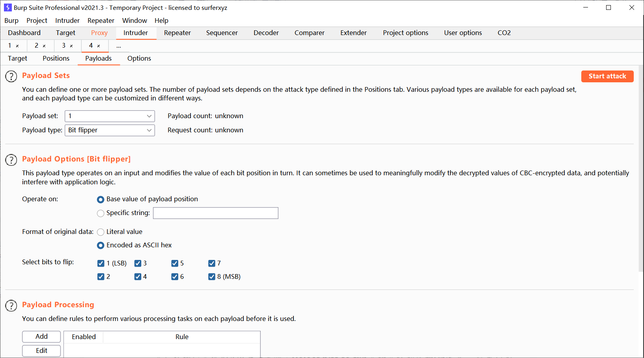Screen dimensions: 644x358
Task: Switch to the Decoder tab
Action: click(266, 33)
